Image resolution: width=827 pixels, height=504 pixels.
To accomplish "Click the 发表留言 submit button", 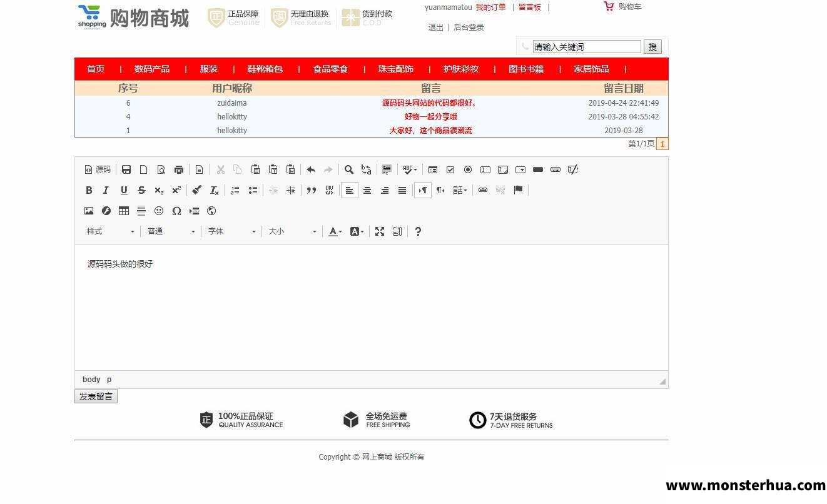I will 96,396.
